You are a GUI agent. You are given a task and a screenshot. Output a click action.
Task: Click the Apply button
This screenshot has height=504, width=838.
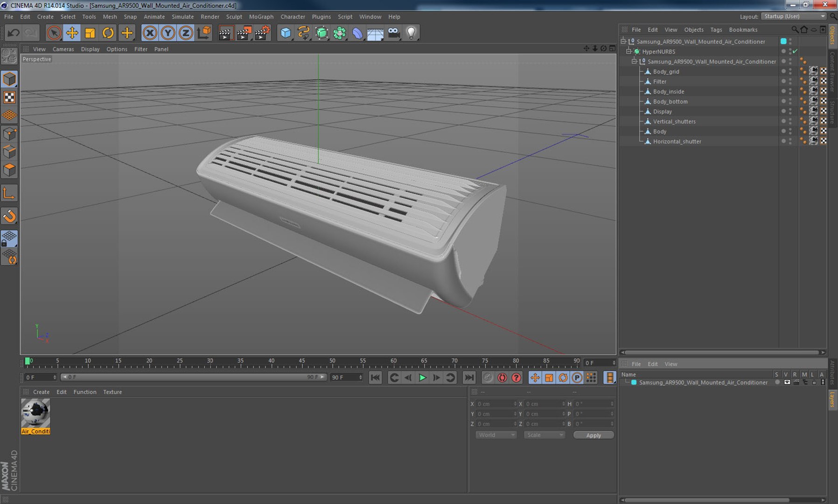pyautogui.click(x=594, y=435)
